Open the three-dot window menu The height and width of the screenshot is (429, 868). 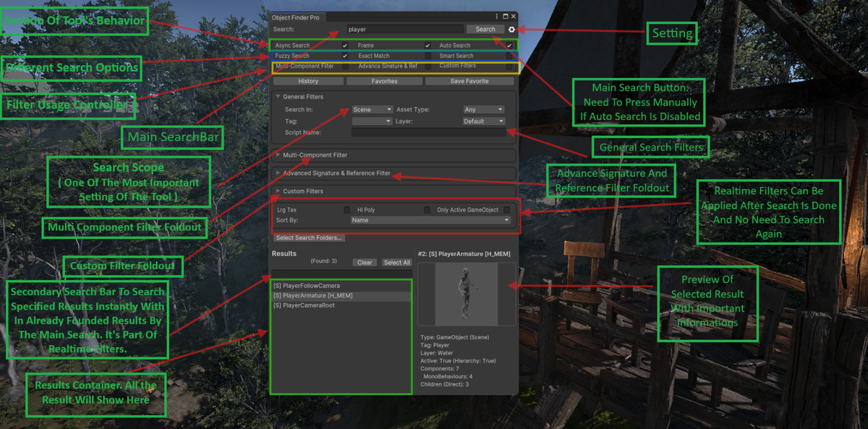click(x=498, y=16)
